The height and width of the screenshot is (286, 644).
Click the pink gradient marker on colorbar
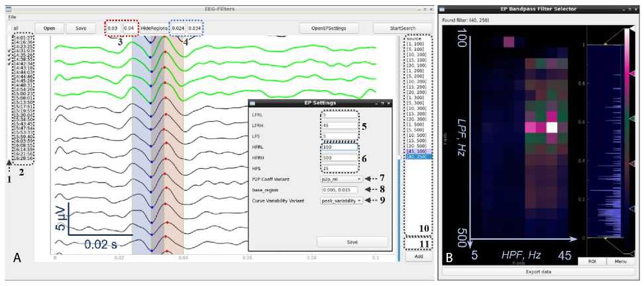633,73
